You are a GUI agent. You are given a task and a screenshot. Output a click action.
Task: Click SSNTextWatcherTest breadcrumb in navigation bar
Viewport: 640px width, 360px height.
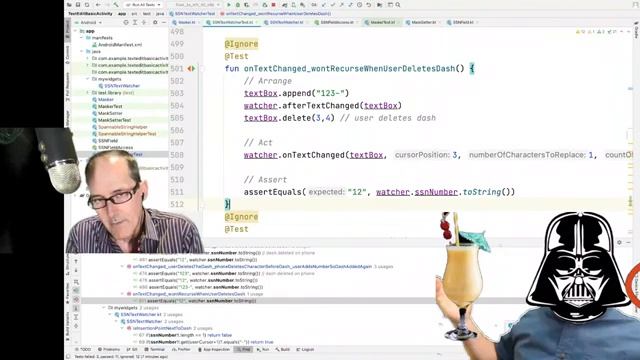pos(193,13)
